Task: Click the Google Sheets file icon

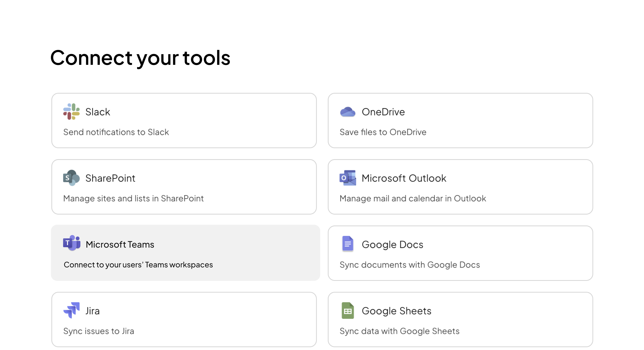Action: click(348, 310)
